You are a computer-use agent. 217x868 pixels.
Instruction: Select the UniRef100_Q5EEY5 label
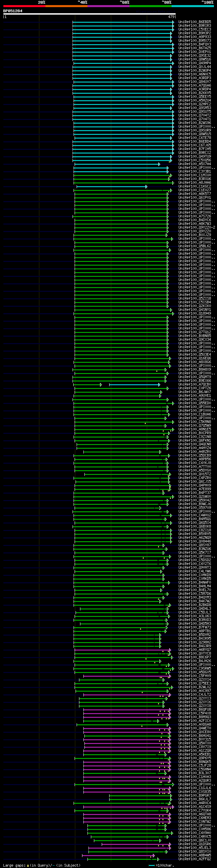(195, 97)
